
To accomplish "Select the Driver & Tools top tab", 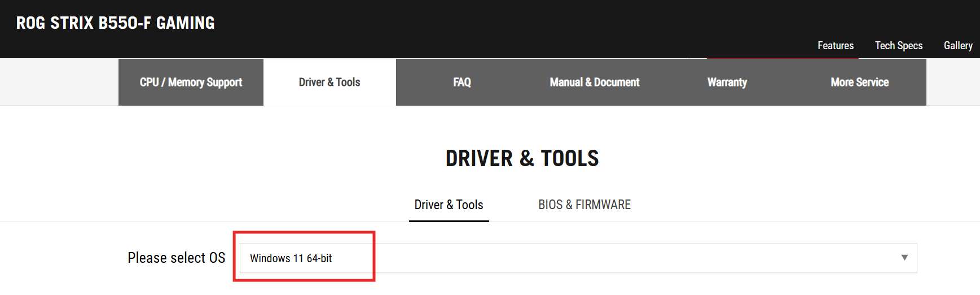I will pos(329,82).
